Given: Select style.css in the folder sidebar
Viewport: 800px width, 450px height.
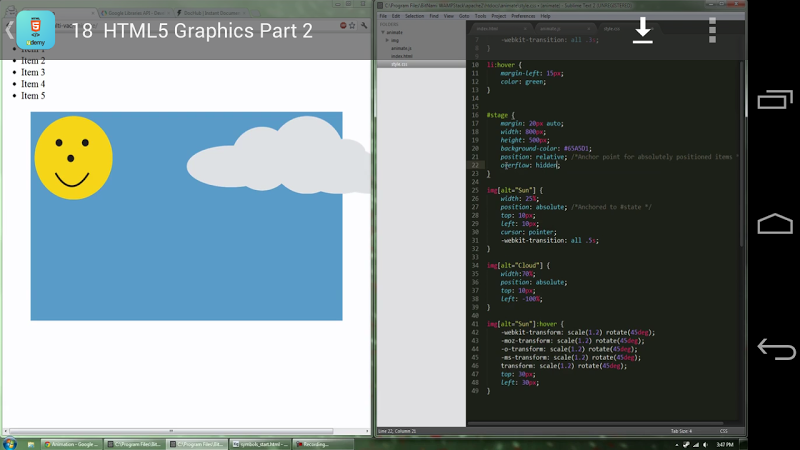Looking at the screenshot, I should tap(399, 63).
